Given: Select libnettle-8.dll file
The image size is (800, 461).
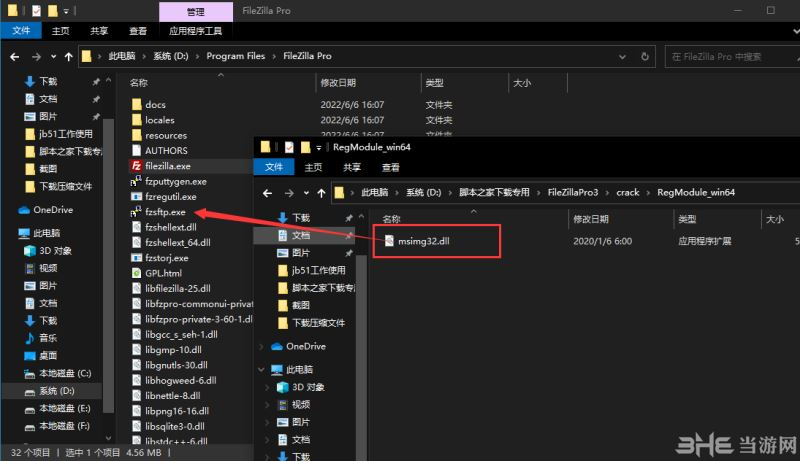Looking at the screenshot, I should click(x=172, y=396).
